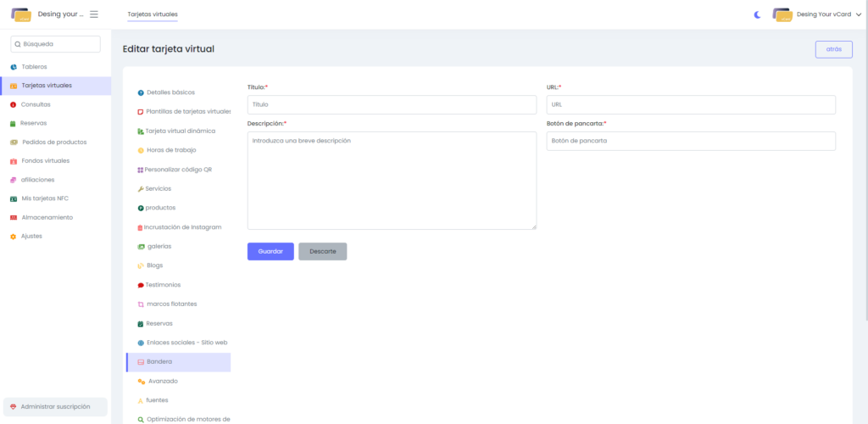Open Horas de trabajo section
Image resolution: width=868 pixels, height=424 pixels.
coord(170,150)
